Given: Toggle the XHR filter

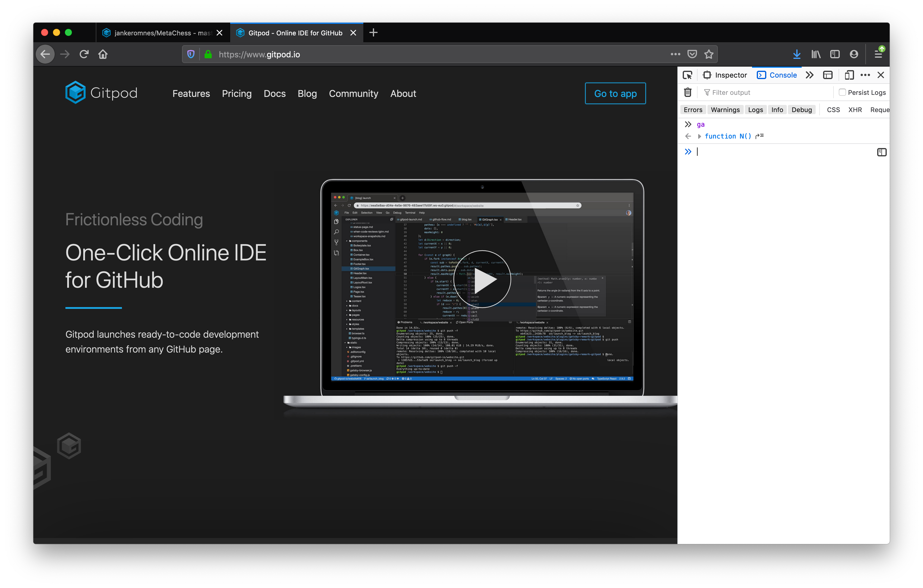Looking at the screenshot, I should [855, 110].
